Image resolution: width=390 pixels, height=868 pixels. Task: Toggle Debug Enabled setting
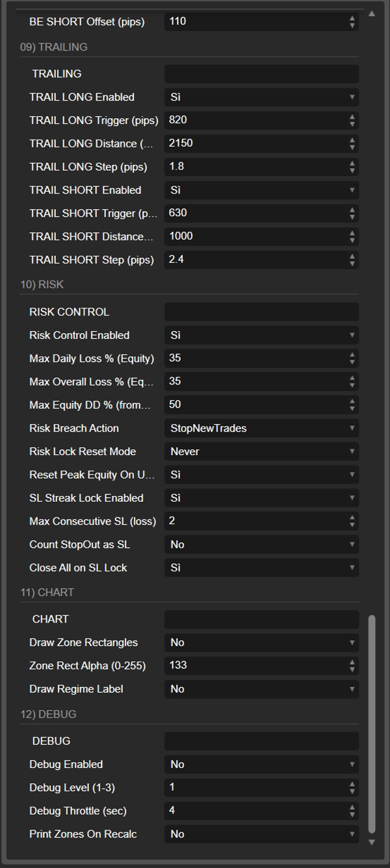(261, 765)
